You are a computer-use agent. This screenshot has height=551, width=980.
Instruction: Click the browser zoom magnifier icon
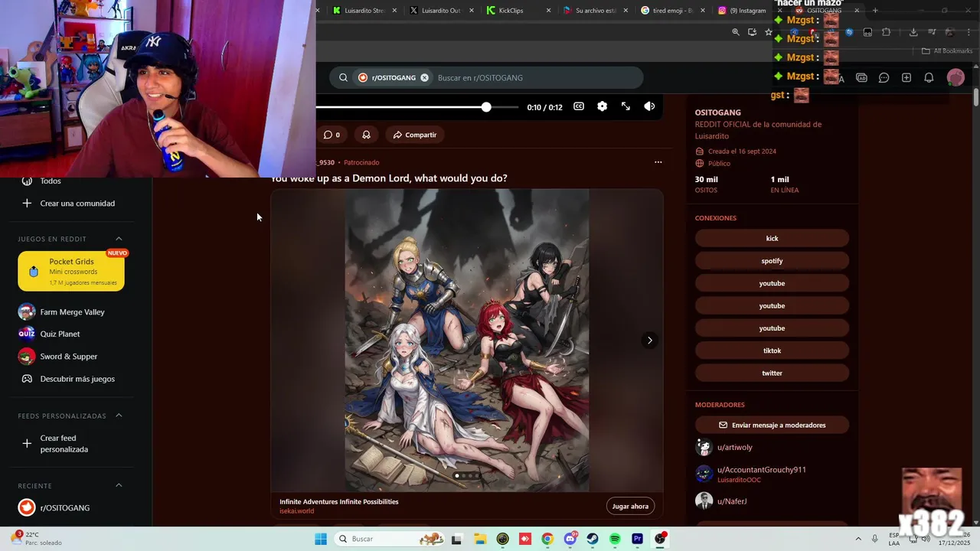[x=736, y=32]
